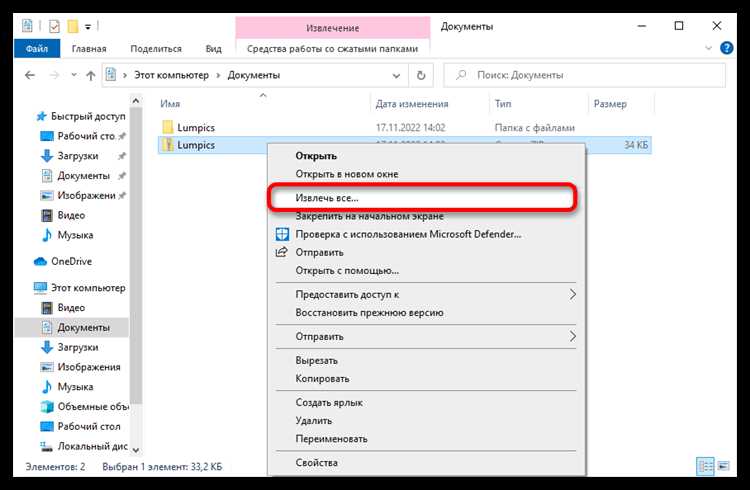
Task: Open pinned Рабочий стол under Быстрый доступ
Action: coord(86,136)
